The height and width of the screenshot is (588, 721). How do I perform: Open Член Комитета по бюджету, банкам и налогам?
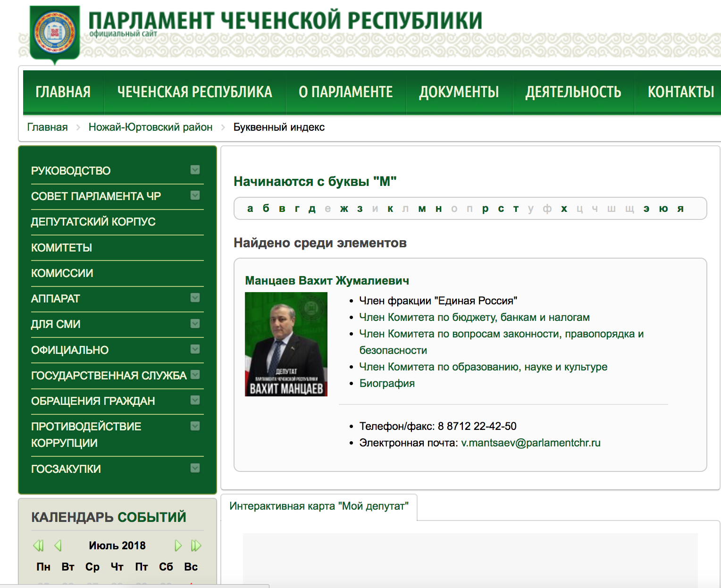(474, 317)
